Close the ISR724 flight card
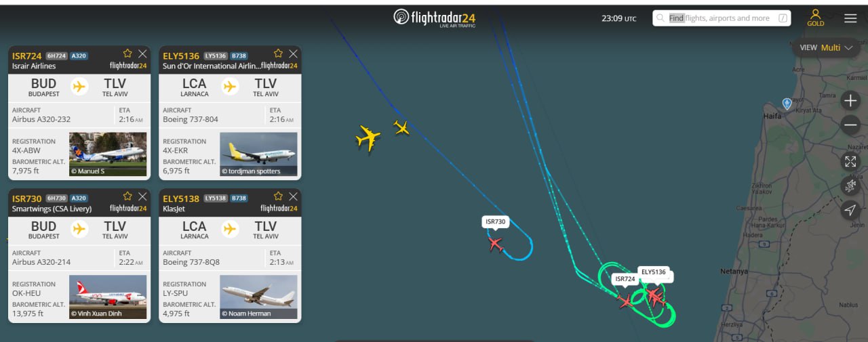 142,53
